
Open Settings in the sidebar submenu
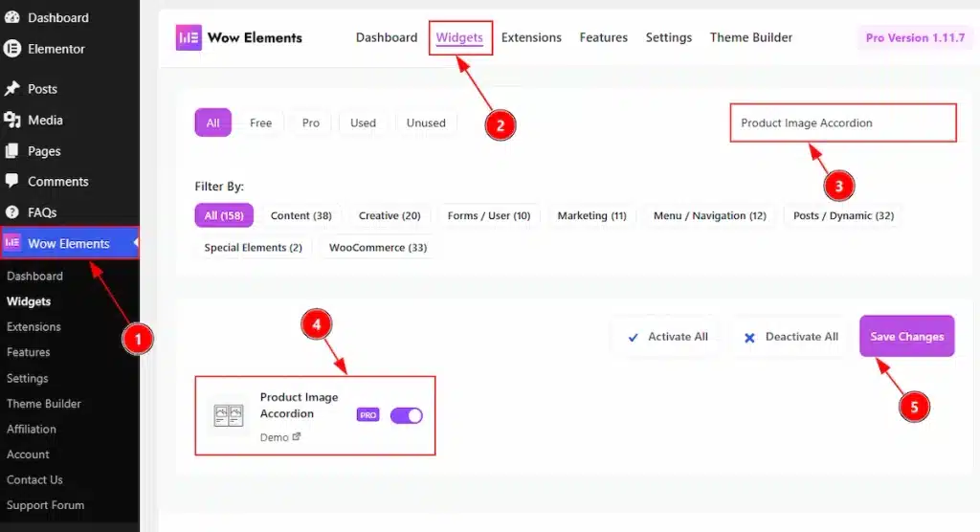[28, 378]
